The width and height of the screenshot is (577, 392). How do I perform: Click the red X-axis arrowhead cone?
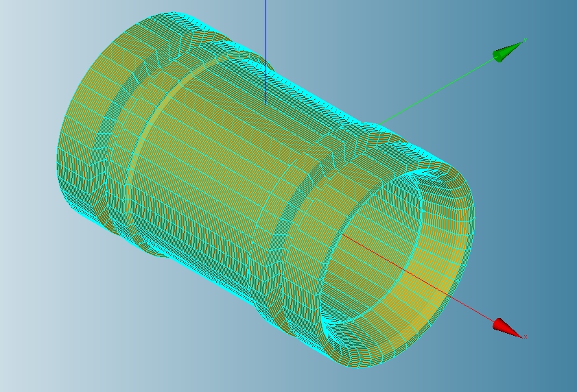(508, 328)
